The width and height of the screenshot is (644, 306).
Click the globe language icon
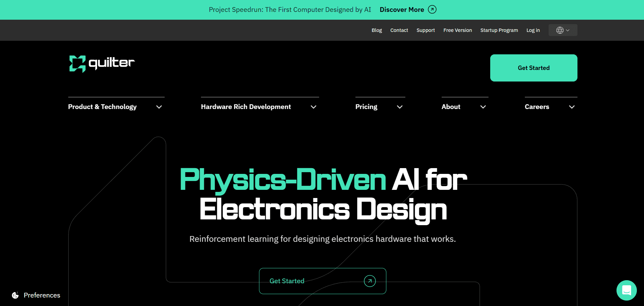tap(560, 30)
